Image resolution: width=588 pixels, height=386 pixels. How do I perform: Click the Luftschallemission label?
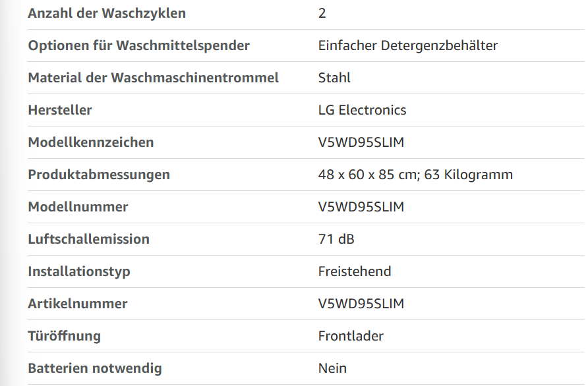[89, 239]
